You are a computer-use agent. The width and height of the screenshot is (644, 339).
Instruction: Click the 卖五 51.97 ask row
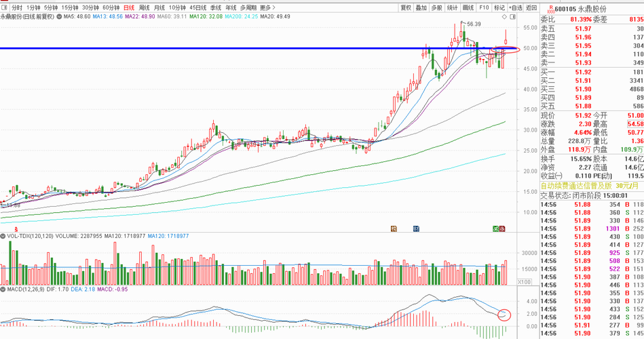592,28
